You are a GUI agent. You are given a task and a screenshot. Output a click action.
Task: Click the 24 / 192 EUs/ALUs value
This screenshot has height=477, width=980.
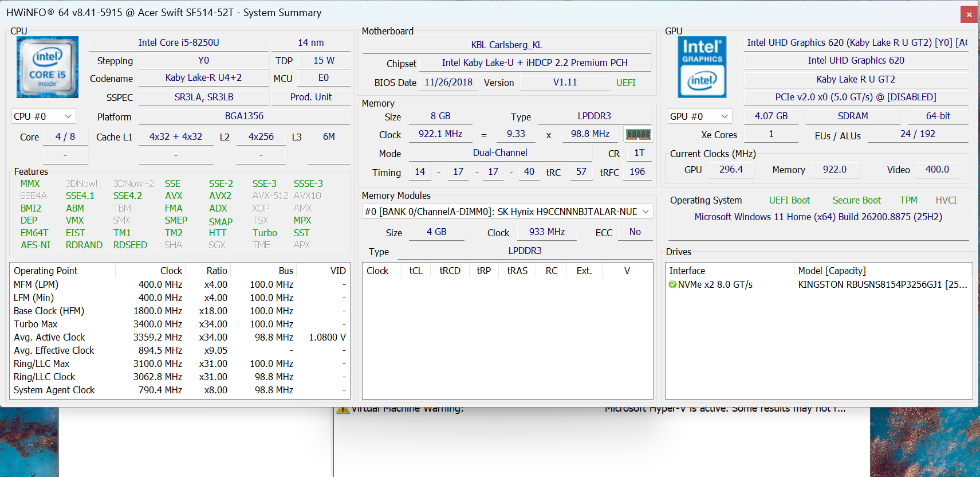918,134
